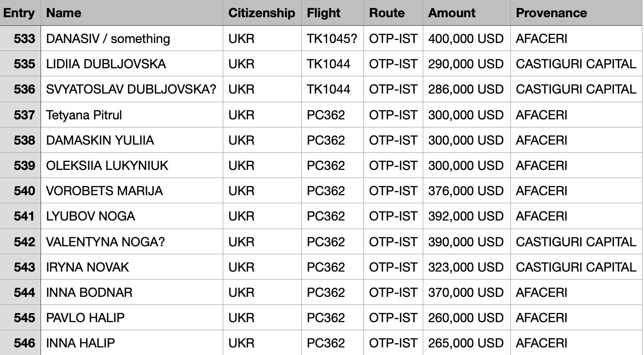Screen dimensions: 644x355
Task: Click the 265,000 USD amount cell
Action: pyautogui.click(x=466, y=343)
